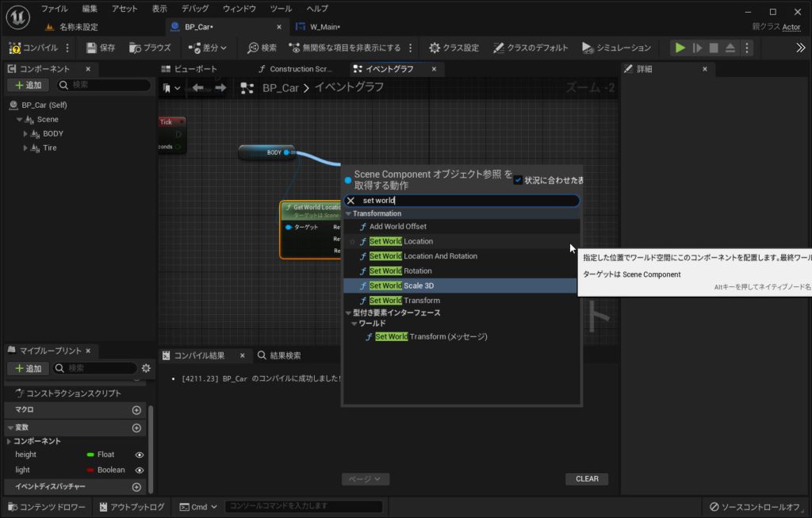Screen dimensions: 812x518
Task: Open the 差分 diff dropdown
Action: 207,48
